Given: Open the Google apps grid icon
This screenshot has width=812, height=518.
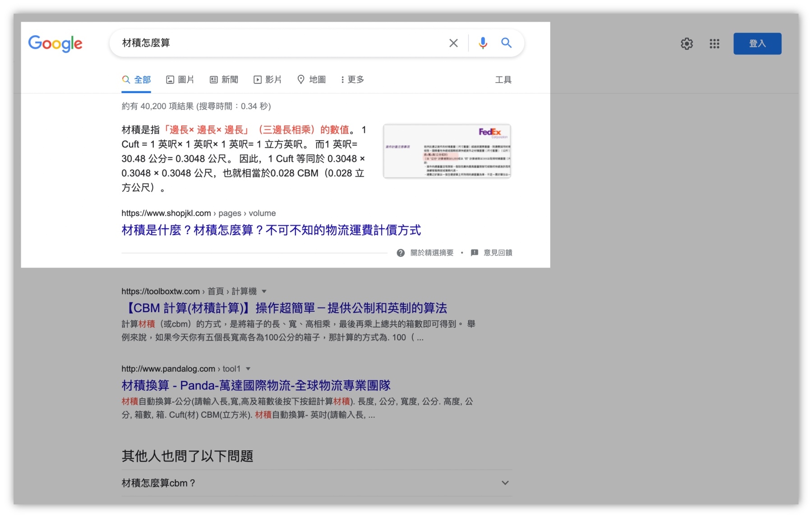Looking at the screenshot, I should [714, 43].
